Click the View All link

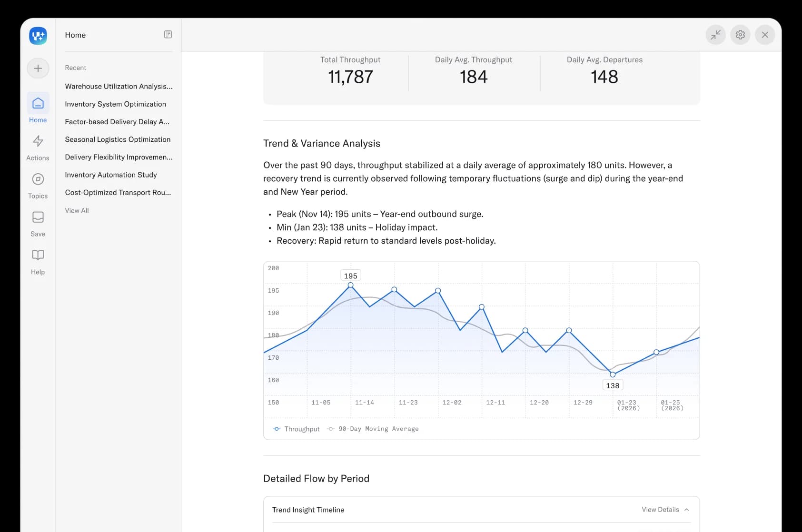pyautogui.click(x=77, y=210)
